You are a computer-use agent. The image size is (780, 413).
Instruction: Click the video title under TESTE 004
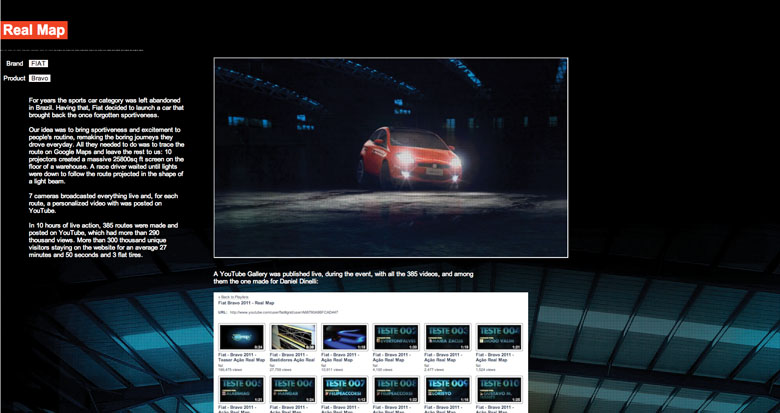click(x=495, y=357)
